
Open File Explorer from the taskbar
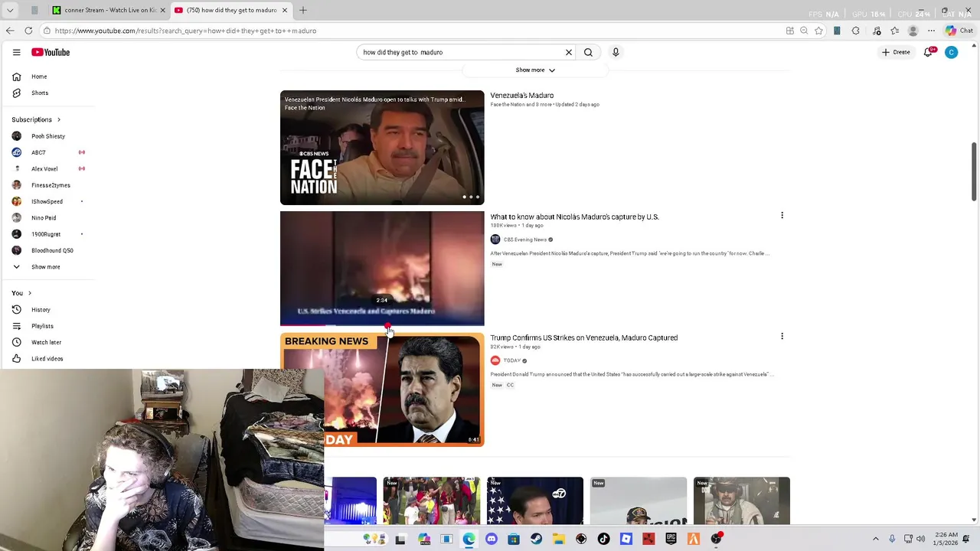click(559, 539)
